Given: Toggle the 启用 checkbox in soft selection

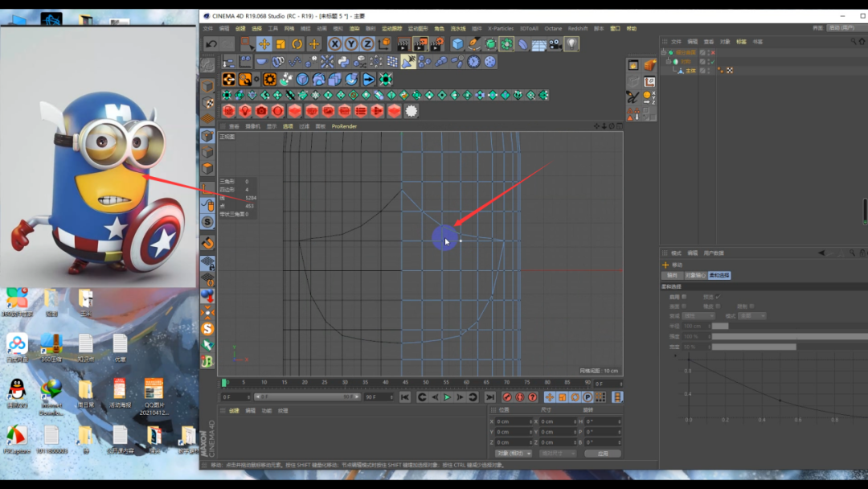Looking at the screenshot, I should pos(684,297).
